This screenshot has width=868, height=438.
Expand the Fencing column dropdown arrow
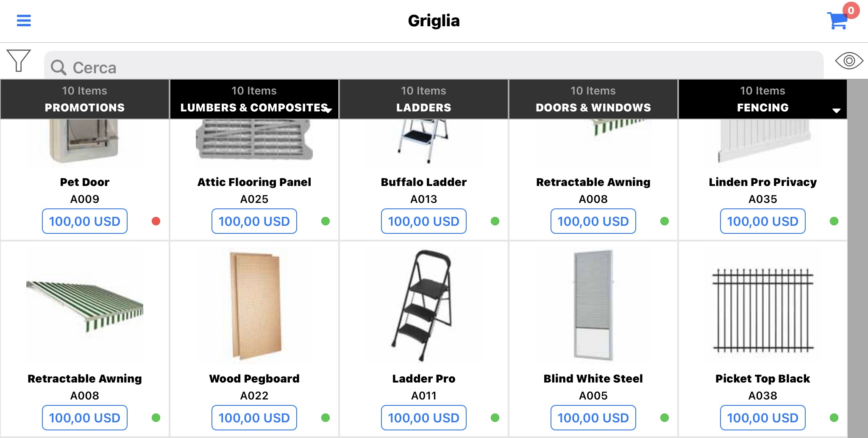pyautogui.click(x=836, y=111)
